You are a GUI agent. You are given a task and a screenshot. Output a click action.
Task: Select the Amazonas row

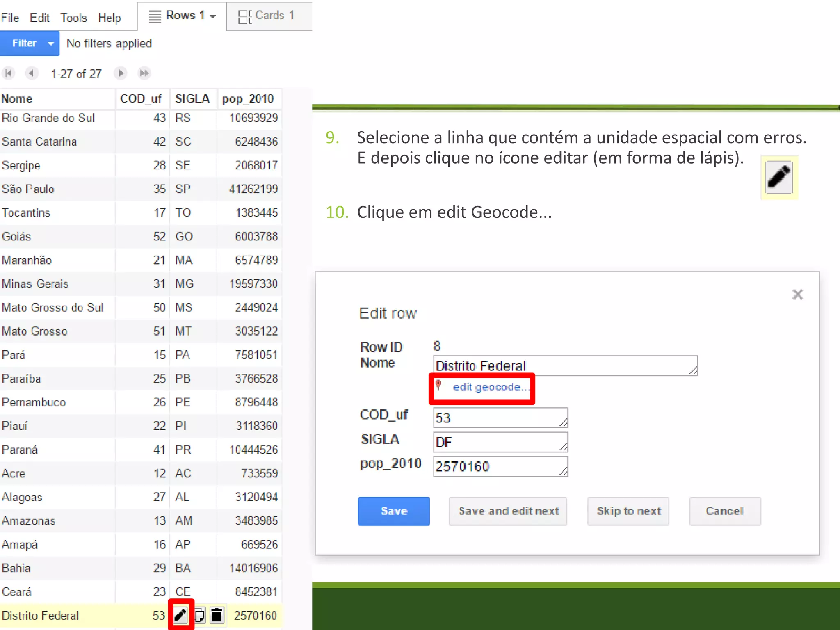[x=141, y=521]
